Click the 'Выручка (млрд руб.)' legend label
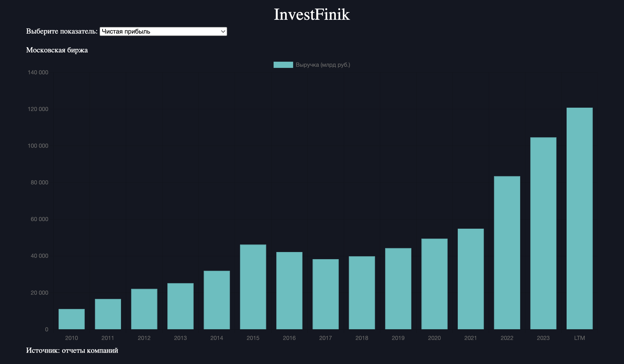 323,65
